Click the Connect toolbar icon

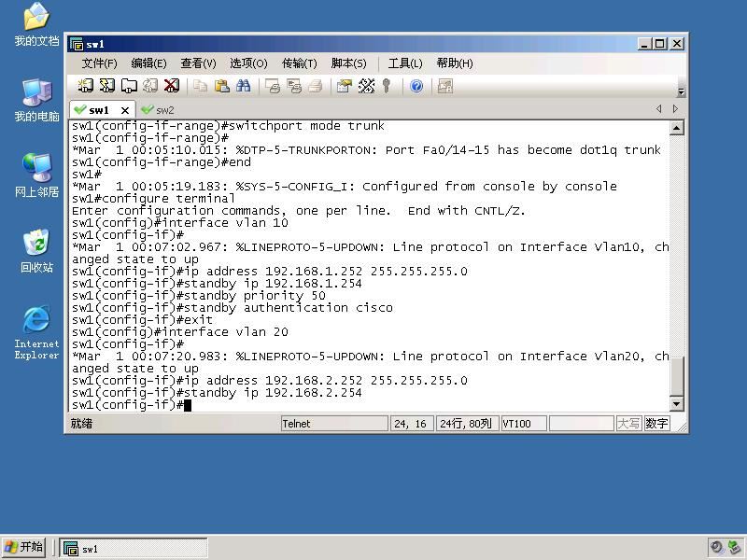click(x=85, y=86)
